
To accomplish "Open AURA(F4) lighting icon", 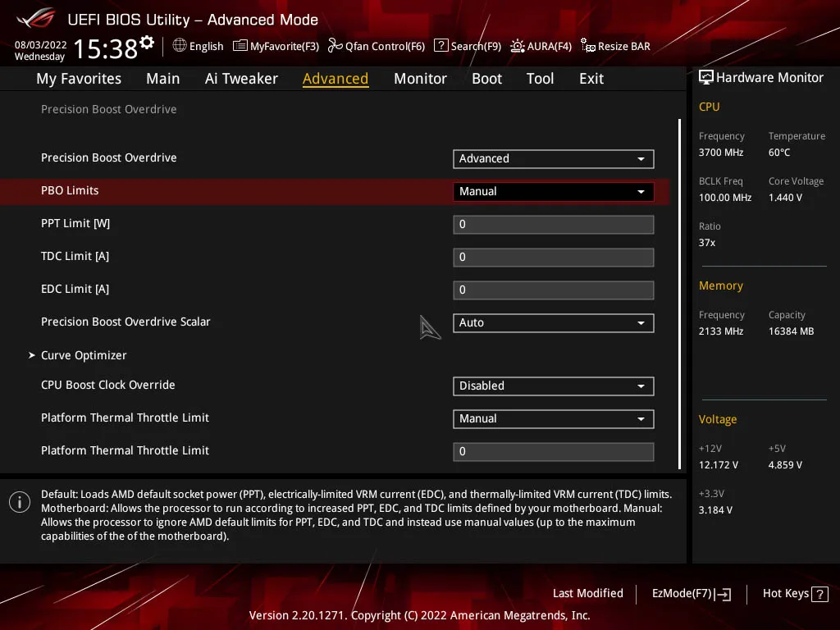I will 518,46.
